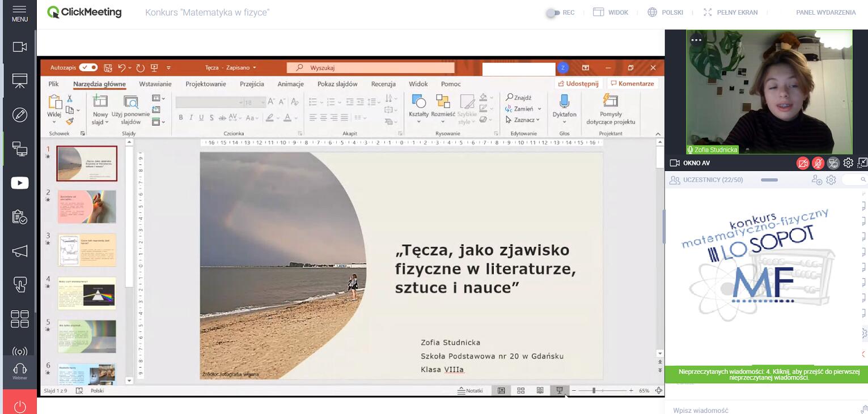Click the red power button icon

click(20, 406)
